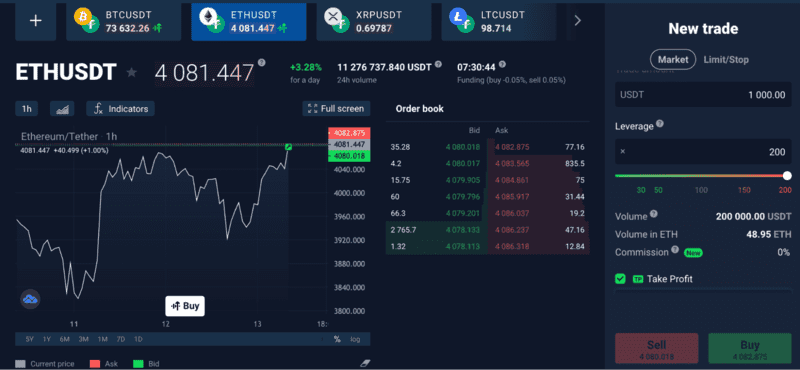Click bid volume 2 765.7 in order book

point(403,230)
